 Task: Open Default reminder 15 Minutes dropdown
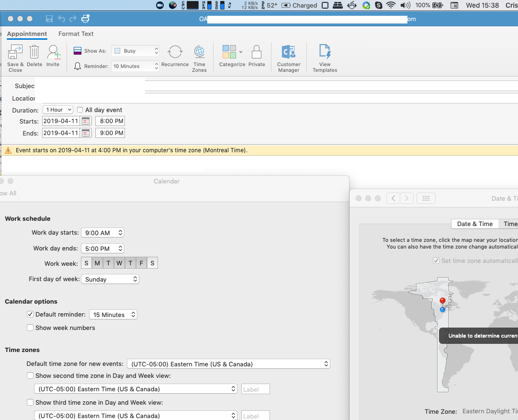click(x=113, y=315)
